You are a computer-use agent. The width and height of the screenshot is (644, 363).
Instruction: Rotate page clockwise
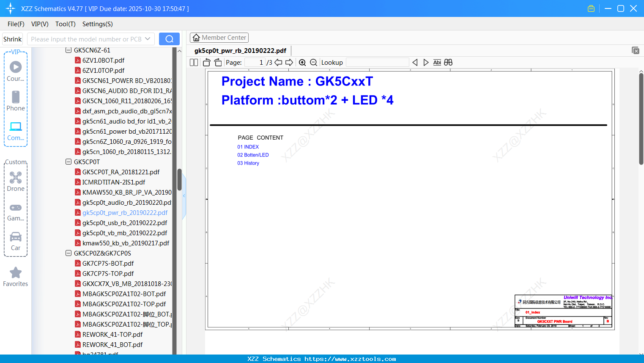pos(218,63)
